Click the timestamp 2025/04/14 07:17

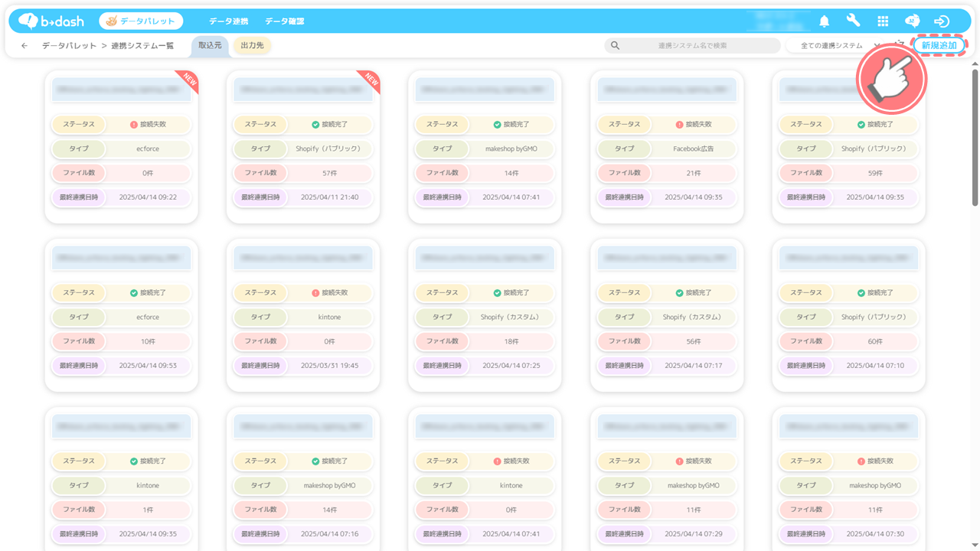(x=694, y=366)
